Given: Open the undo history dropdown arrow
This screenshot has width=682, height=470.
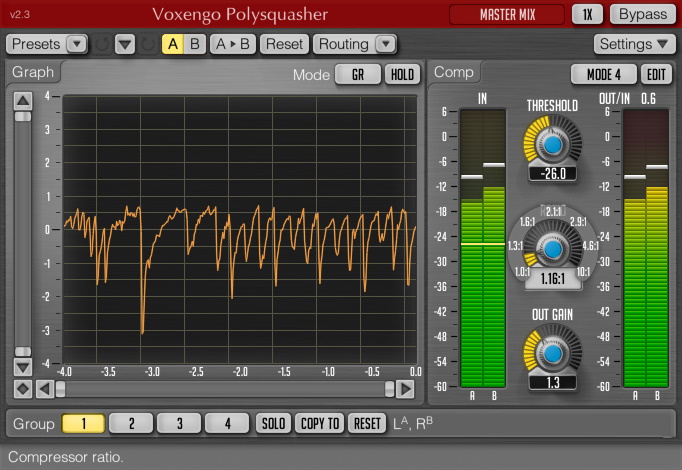Looking at the screenshot, I should point(125,44).
